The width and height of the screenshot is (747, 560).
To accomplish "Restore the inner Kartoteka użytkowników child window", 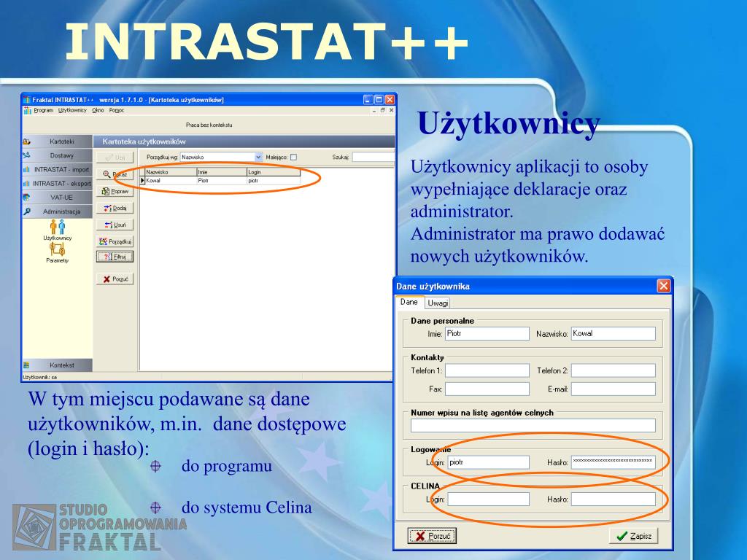I will [382, 111].
